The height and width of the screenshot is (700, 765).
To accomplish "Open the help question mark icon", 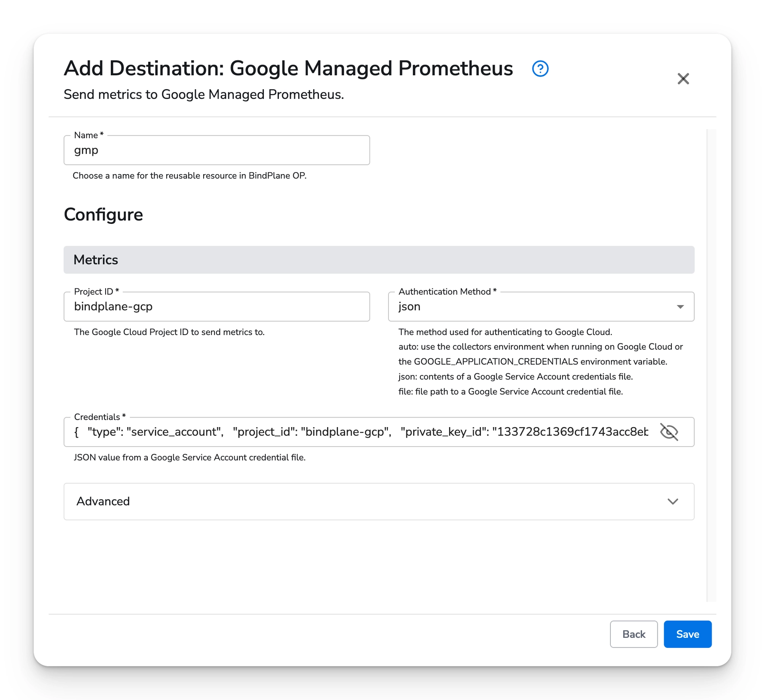I will tap(540, 69).
